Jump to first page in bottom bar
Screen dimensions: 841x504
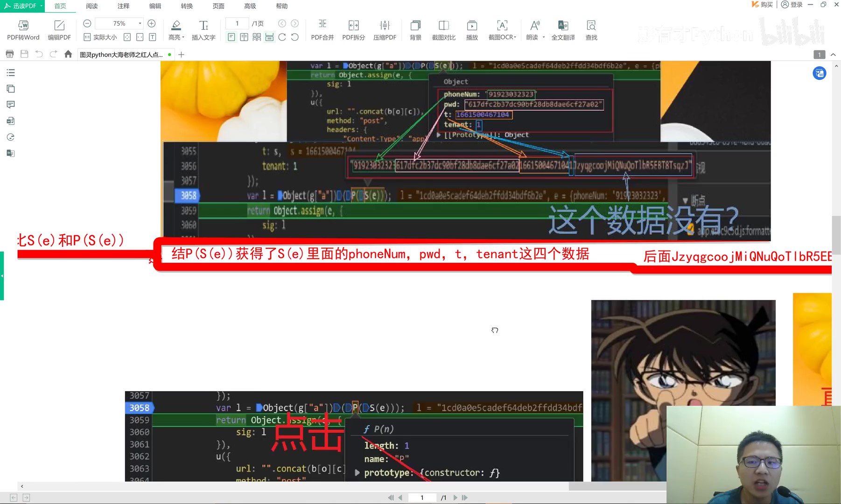coord(391,497)
